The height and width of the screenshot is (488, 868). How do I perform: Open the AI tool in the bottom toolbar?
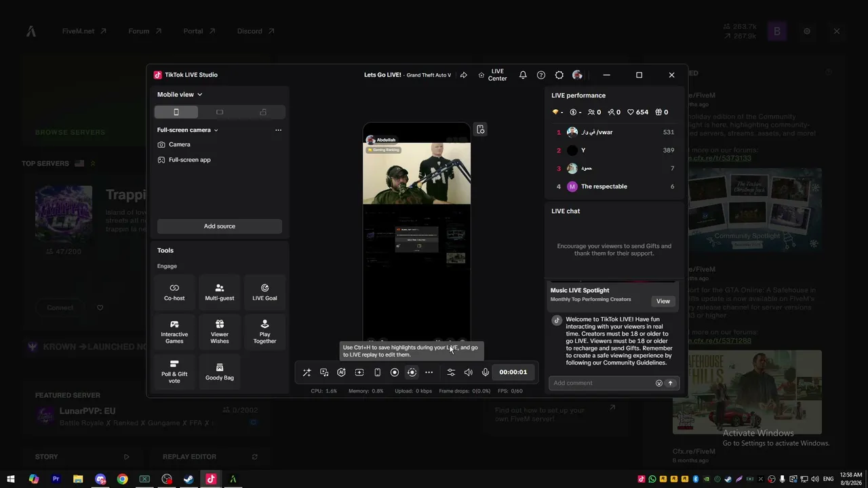[342, 372]
